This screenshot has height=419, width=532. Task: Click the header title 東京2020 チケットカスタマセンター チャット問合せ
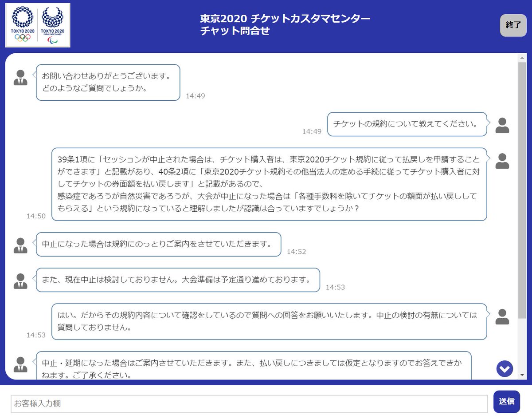click(285, 25)
